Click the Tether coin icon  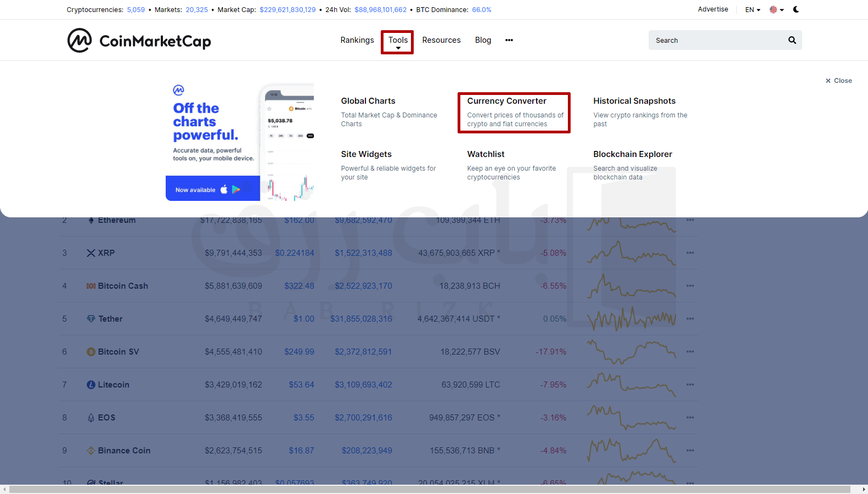pos(91,319)
